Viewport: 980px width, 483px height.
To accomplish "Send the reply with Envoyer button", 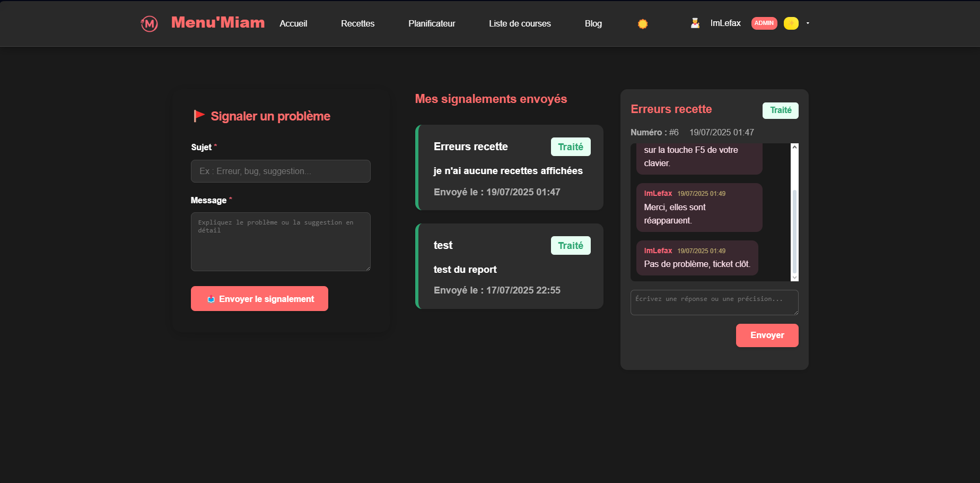I will coord(767,335).
